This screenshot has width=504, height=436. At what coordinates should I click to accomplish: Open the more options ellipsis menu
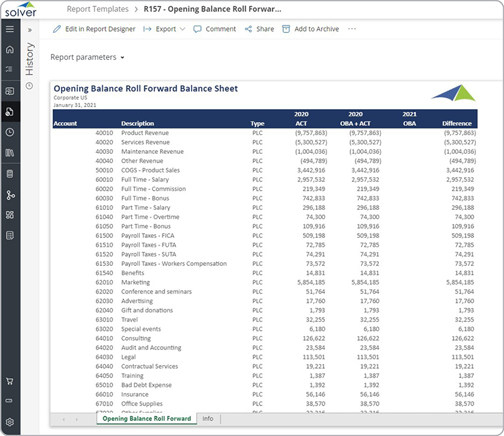pos(352,29)
